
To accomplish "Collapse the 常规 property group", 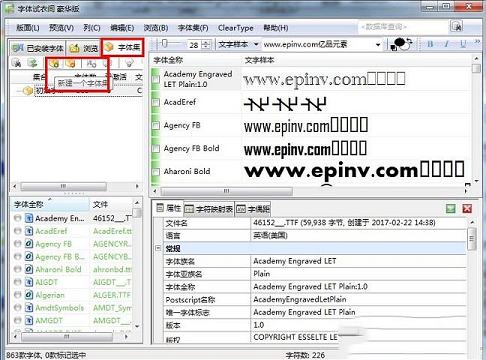I will pos(158,248).
